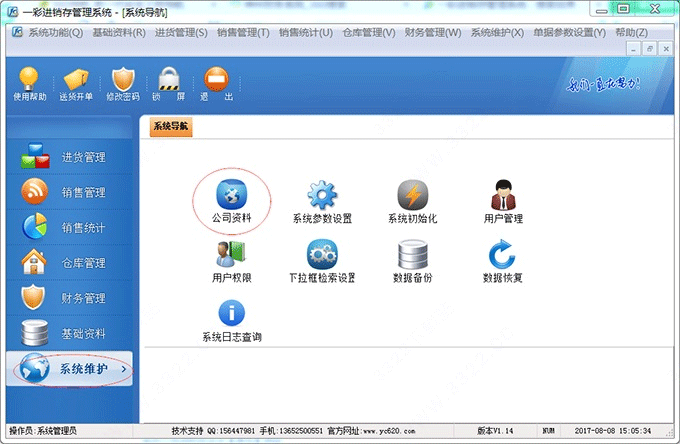This screenshot has width=680, height=444.
Task: Open 财务管理(W) menu
Action: coord(433,33)
